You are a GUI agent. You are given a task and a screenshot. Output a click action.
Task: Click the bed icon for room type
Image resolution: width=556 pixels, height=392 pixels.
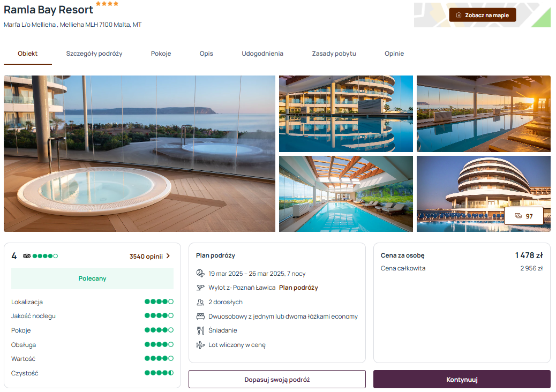(x=200, y=316)
